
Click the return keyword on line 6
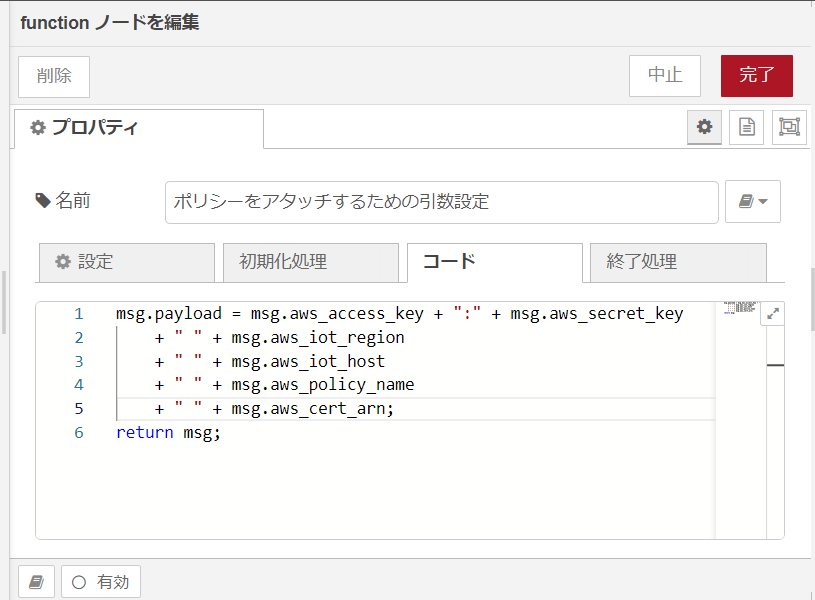pyautogui.click(x=144, y=433)
